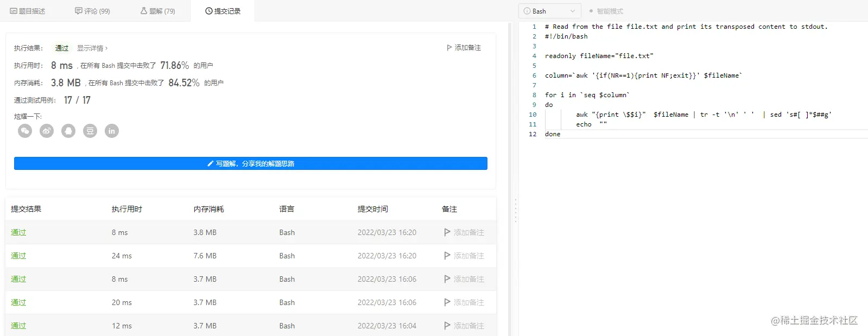Viewport: 868px width, 336px height.
Task: Click in code editor line 12 'done'
Action: click(x=553, y=134)
